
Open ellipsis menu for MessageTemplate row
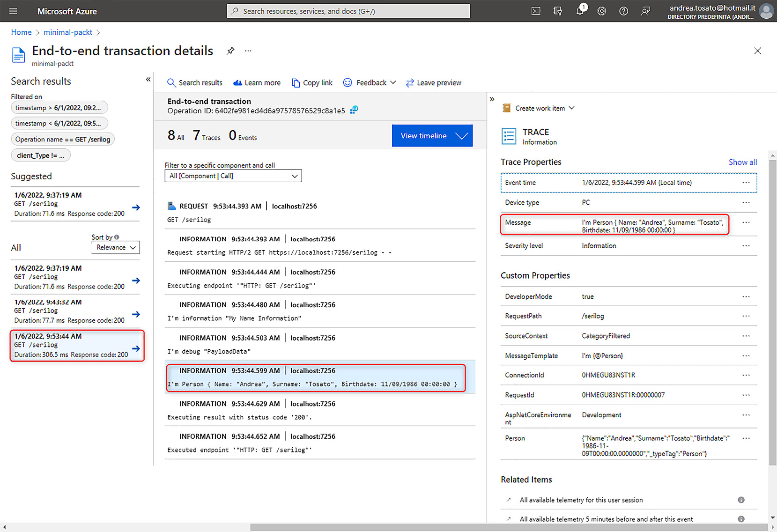pyautogui.click(x=746, y=355)
